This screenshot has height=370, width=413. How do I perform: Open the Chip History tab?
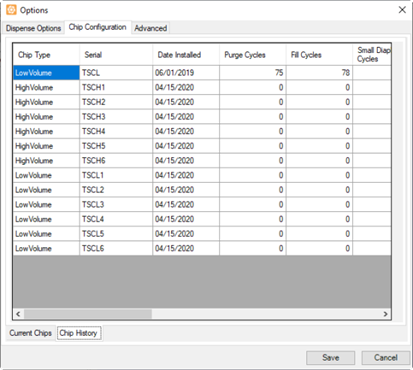[79, 333]
